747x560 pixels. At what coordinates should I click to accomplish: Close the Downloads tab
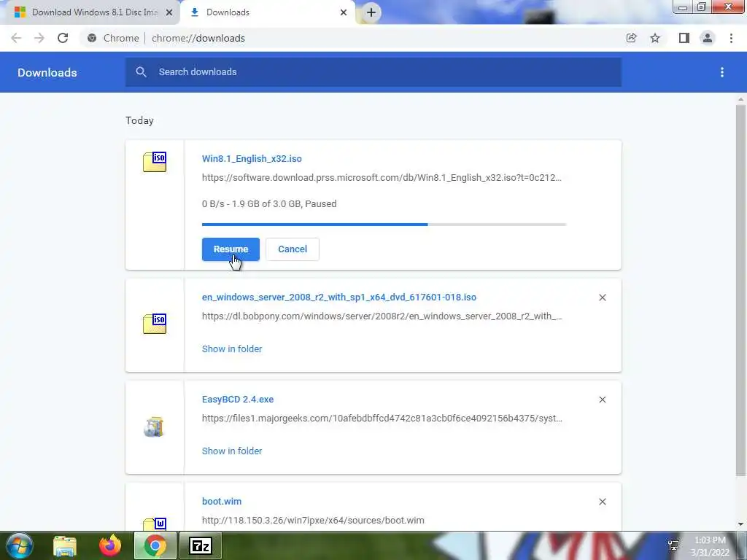pyautogui.click(x=344, y=12)
